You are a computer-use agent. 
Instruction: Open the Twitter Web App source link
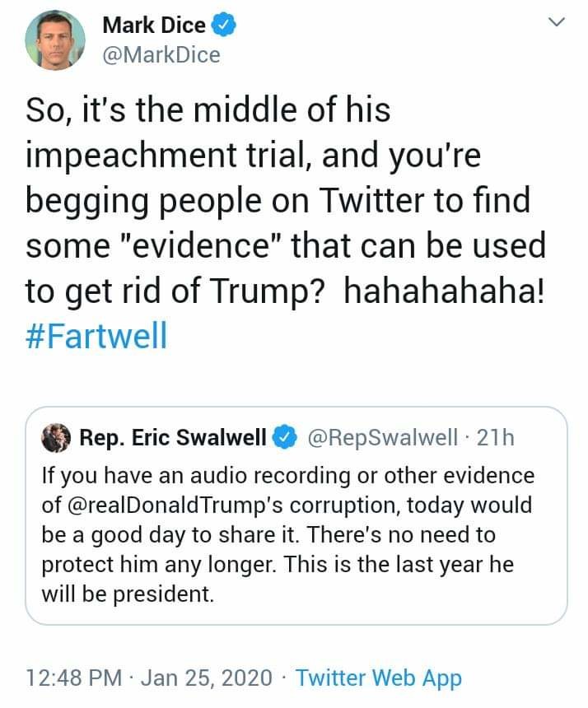click(x=379, y=678)
